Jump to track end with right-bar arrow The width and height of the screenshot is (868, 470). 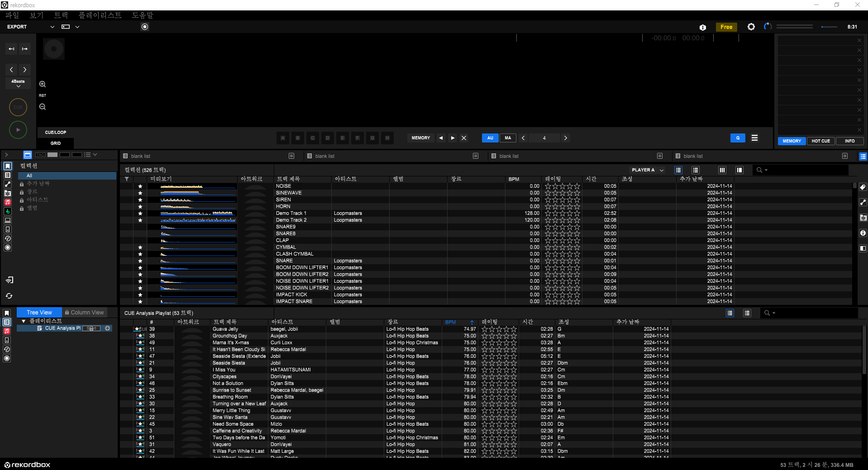[x=25, y=48]
